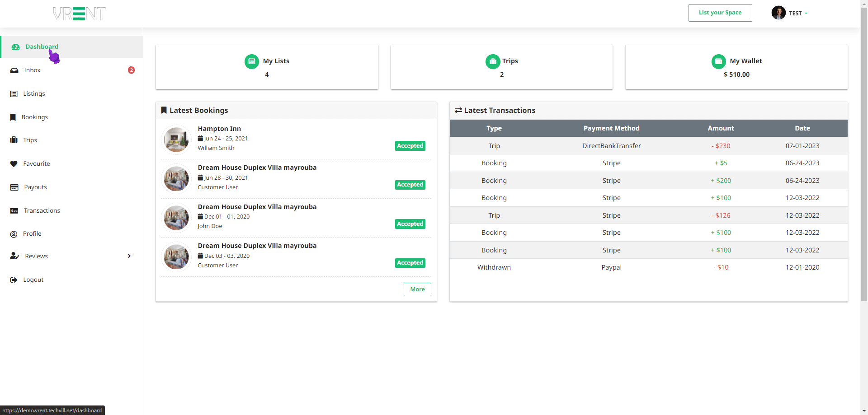Click the green My Lists circle icon
This screenshot has width=868, height=415.
(x=252, y=61)
